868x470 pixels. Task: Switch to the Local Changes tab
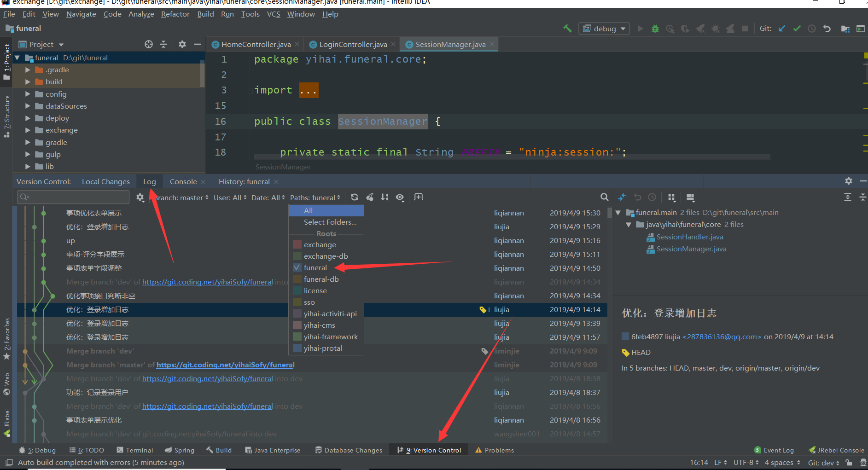click(x=106, y=181)
